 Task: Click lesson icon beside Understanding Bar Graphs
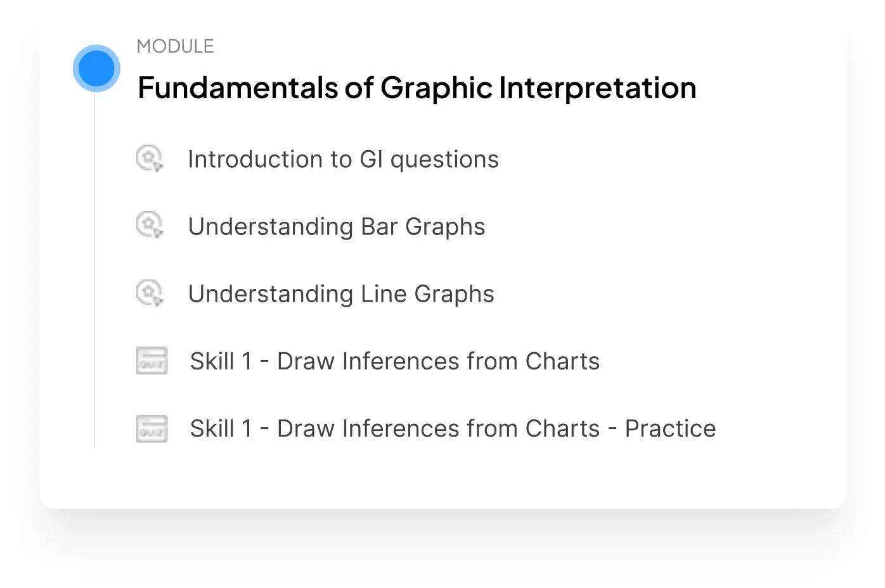[x=150, y=226]
